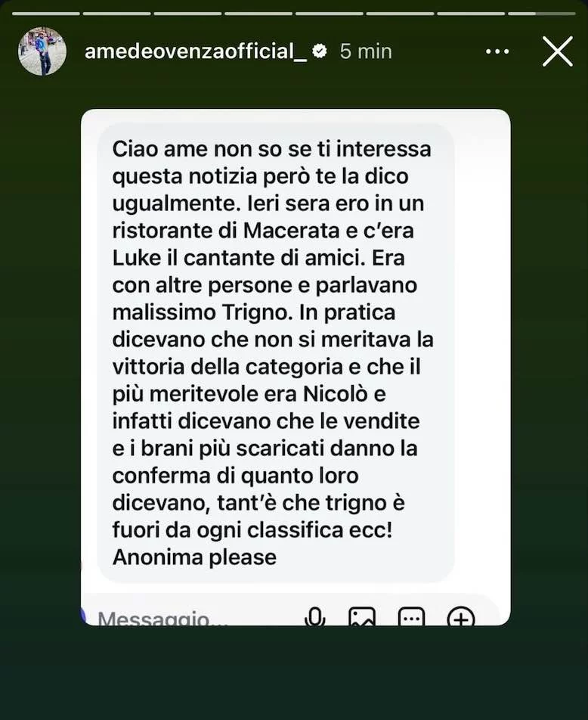Tap the message bubble starting "Ciao ame"
Image resolution: width=588 pixels, height=720 pixels.
[275, 352]
